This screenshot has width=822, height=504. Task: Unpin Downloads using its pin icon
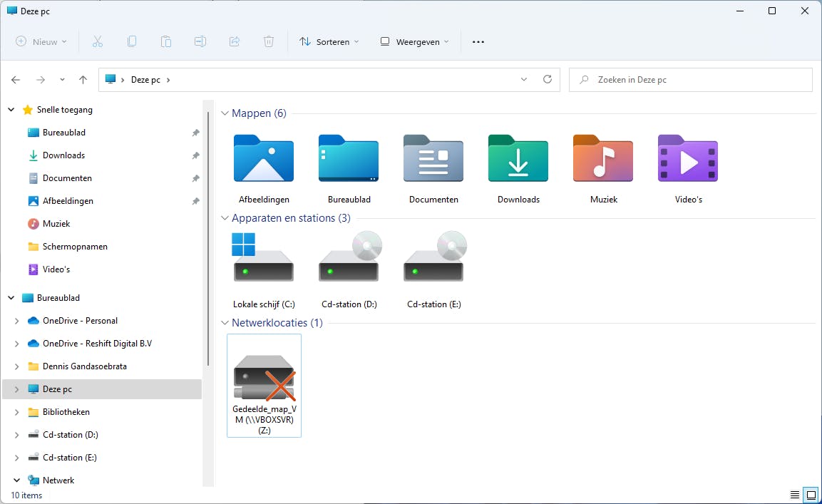coord(195,156)
